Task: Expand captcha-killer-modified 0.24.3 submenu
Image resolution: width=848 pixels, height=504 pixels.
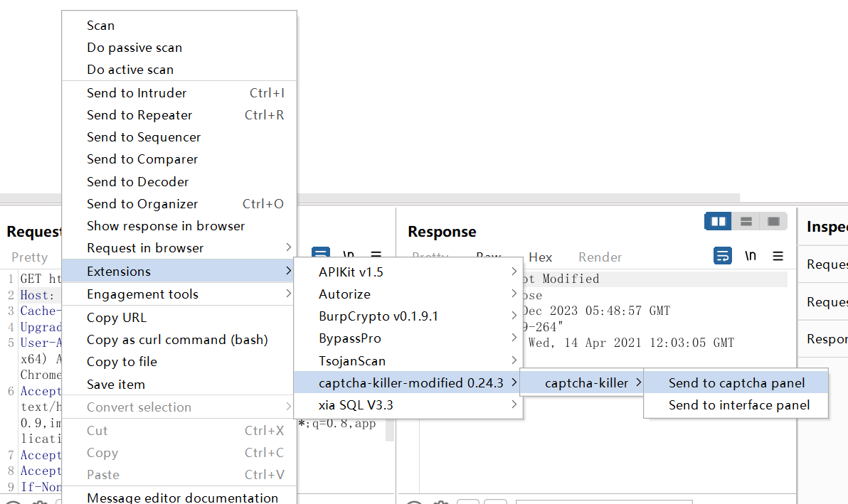Action: (408, 382)
